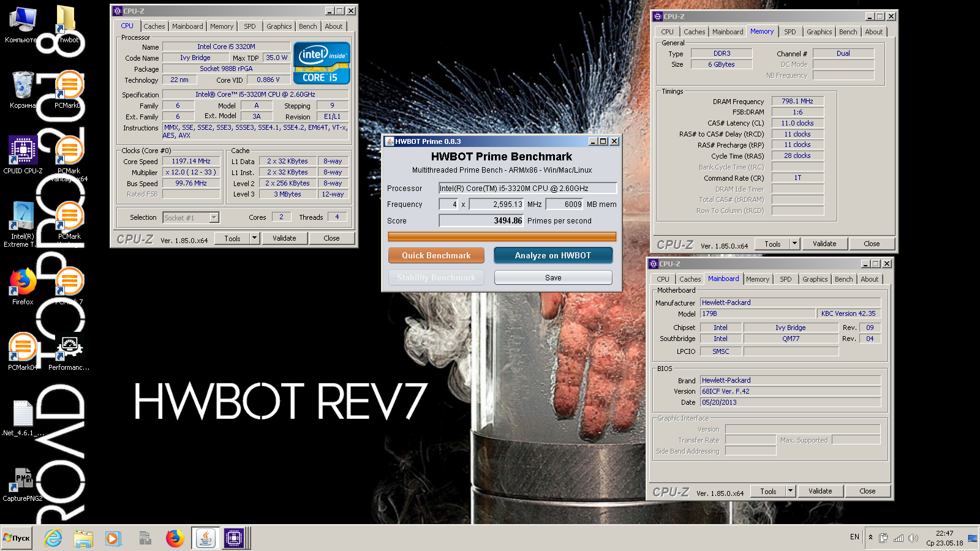Click the Processor field in HWBOT Prime
The height and width of the screenshot is (551, 980).
pos(527,188)
